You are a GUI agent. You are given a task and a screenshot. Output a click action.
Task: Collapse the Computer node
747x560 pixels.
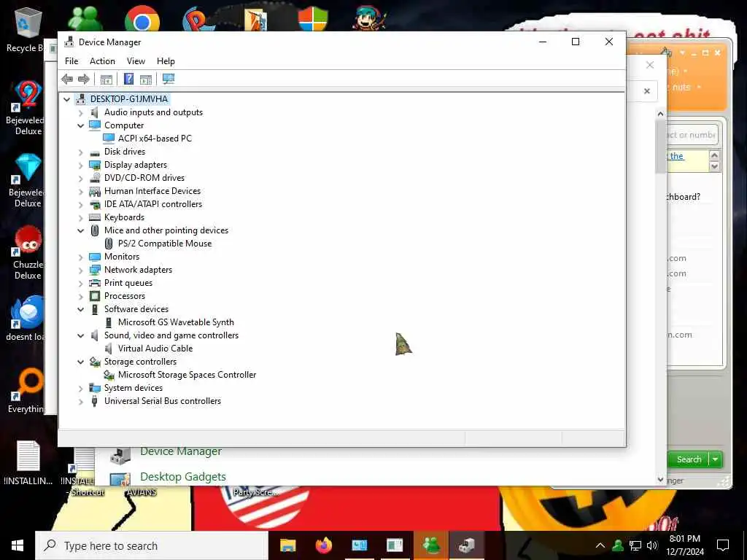tap(80, 125)
